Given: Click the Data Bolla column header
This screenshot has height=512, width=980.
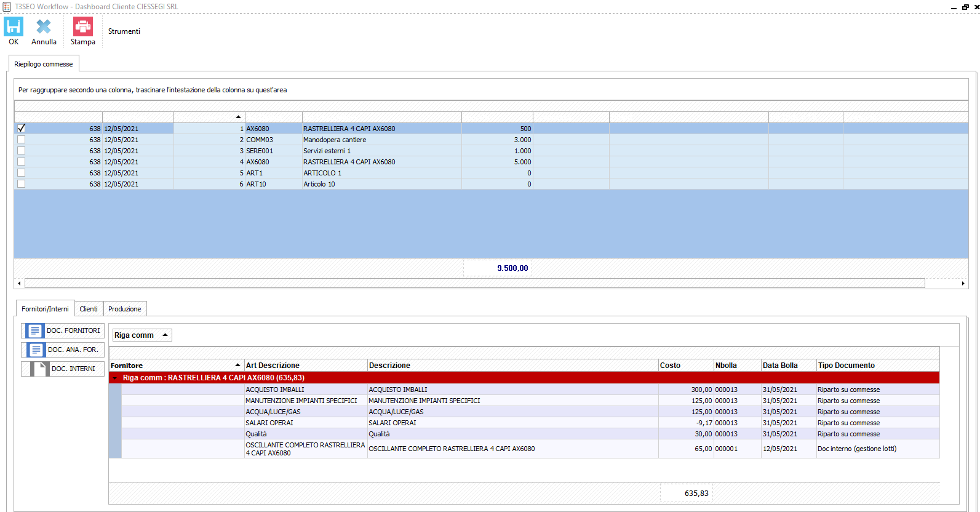Looking at the screenshot, I should coord(789,366).
